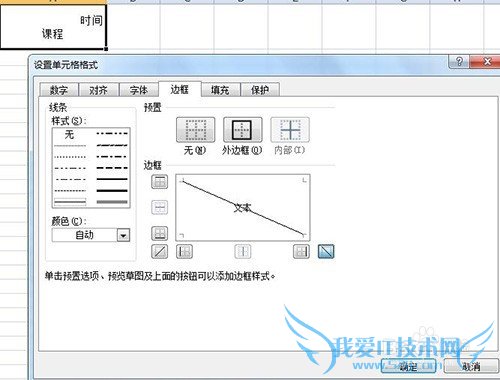The image size is (500, 380).
Task: Select the medium solid line style
Action: [x=112, y=179]
